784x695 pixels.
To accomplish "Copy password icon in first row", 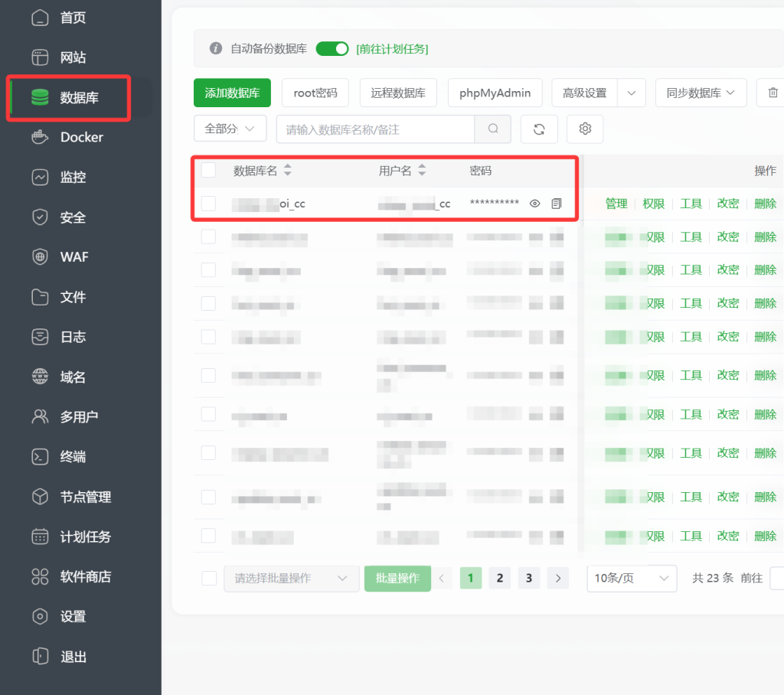I will (557, 204).
